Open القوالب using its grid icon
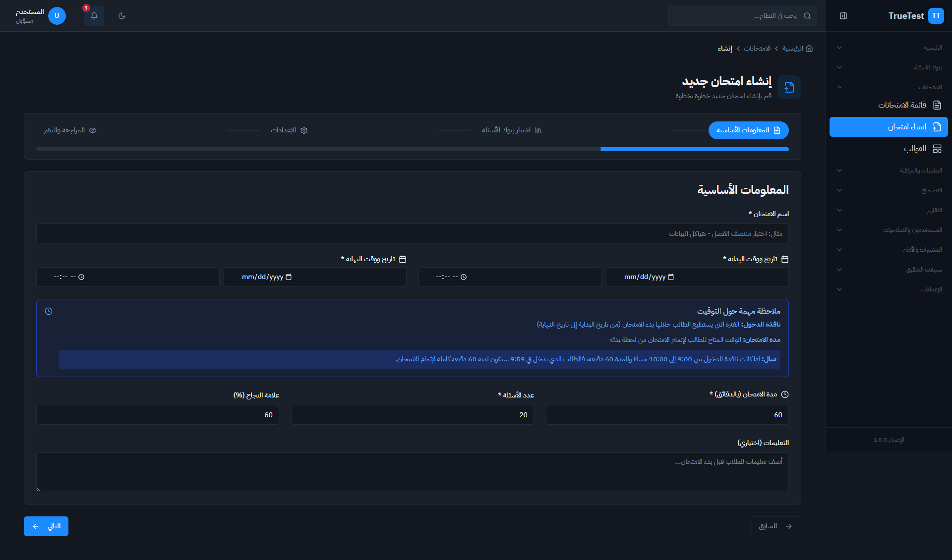Viewport: 952px width, 560px height. [x=937, y=148]
